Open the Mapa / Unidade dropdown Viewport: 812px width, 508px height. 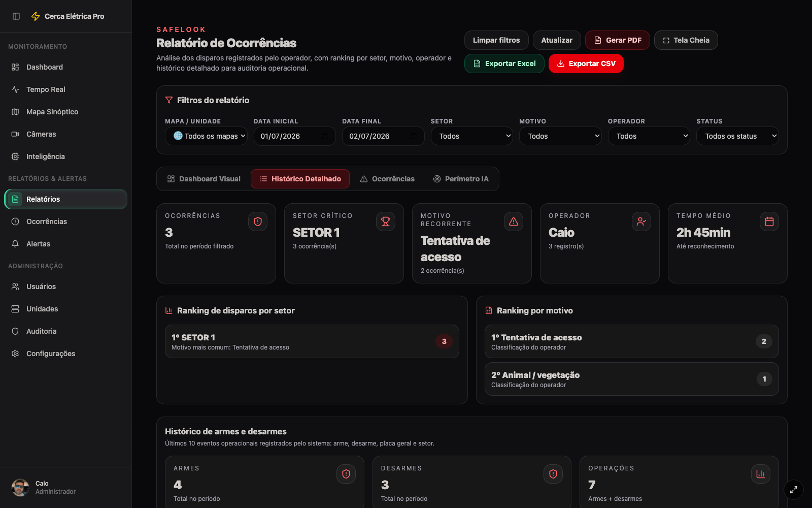coord(206,136)
